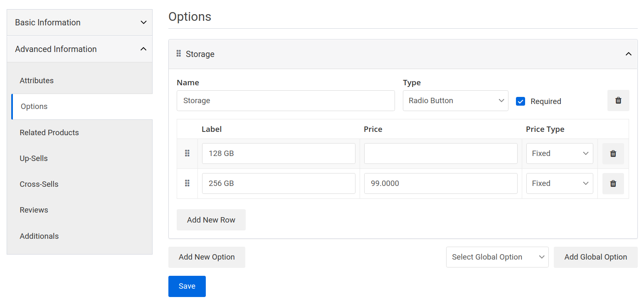Grab the drag handle next to 128 GB
The height and width of the screenshot is (307, 644).
pos(187,153)
